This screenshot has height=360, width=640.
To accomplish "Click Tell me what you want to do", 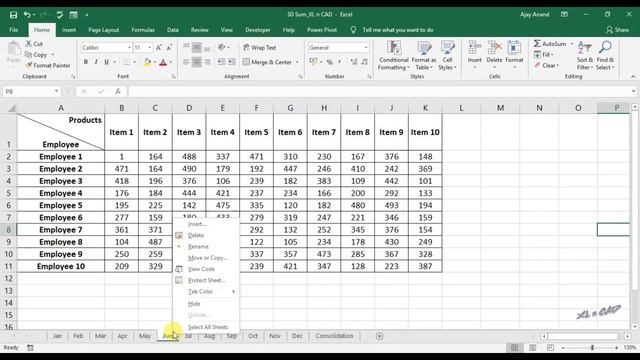I will (398, 30).
